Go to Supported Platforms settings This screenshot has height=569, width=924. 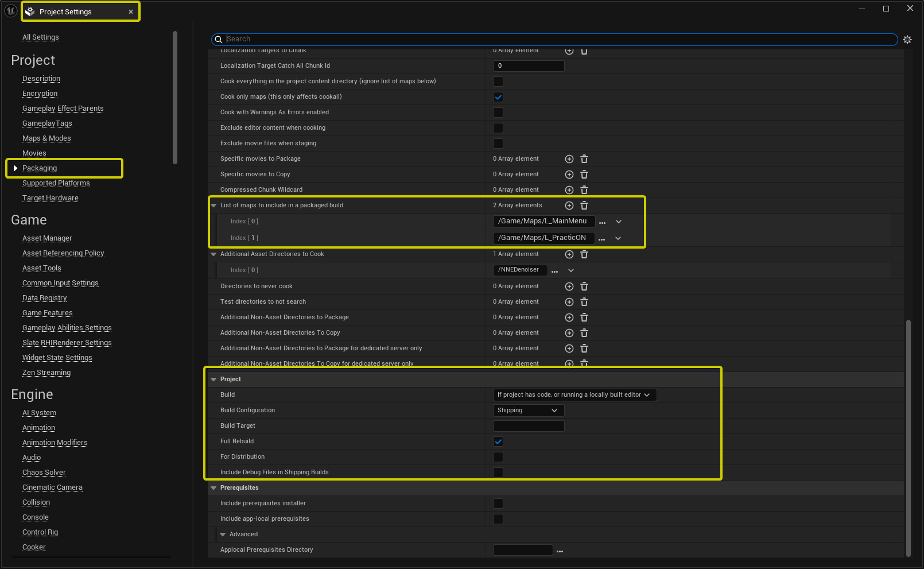tap(56, 183)
